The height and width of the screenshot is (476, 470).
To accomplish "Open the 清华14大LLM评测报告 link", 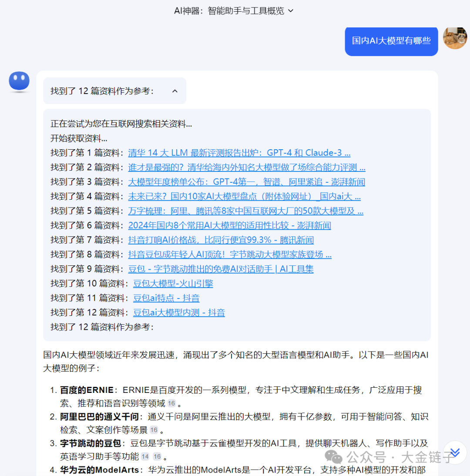I will click(x=239, y=153).
